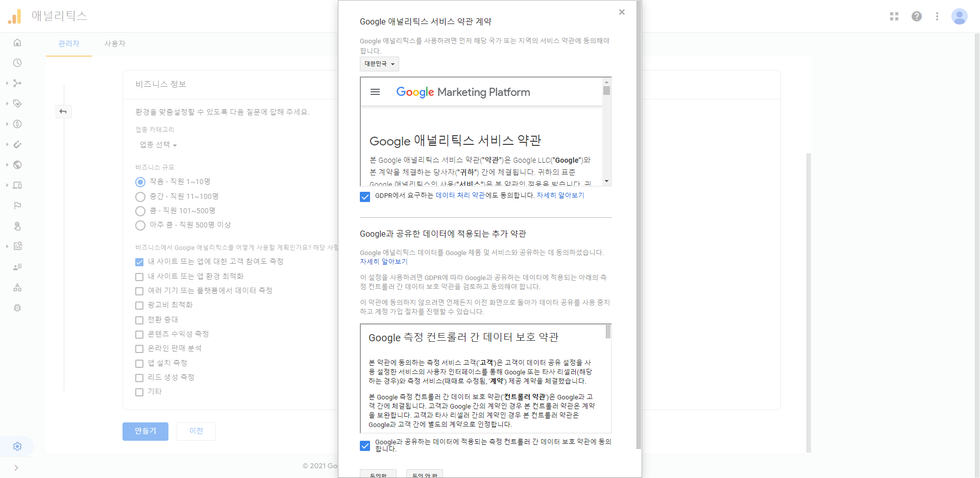The image size is (980, 478).
Task: Expand the dollar sidebar section arrow
Action: 7,124
